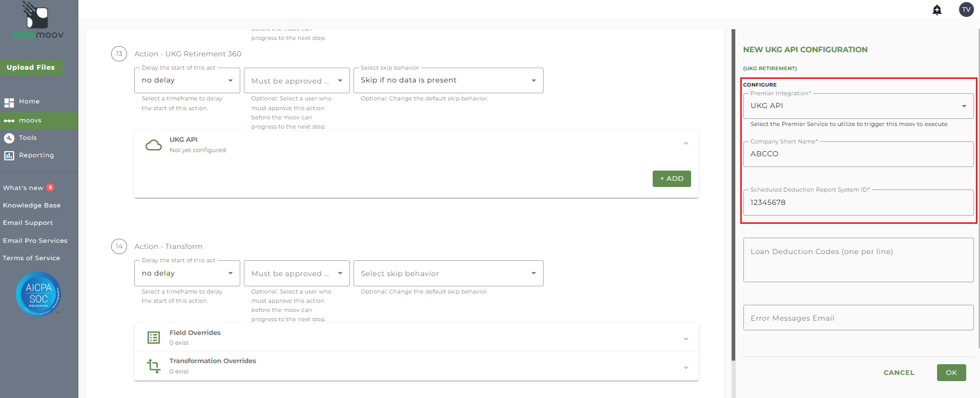Open skip behavior dropdown for UKG Retirement
Image resolution: width=980 pixels, height=398 pixels.
[448, 80]
